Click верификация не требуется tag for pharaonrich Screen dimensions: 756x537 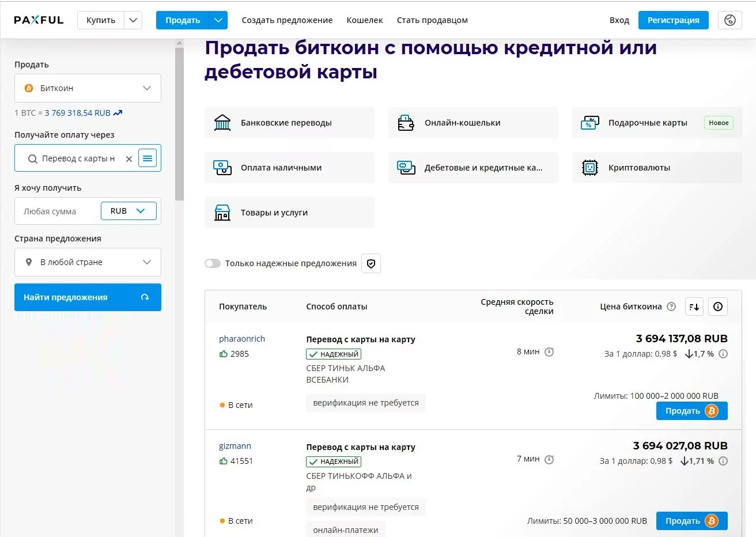pyautogui.click(x=366, y=403)
